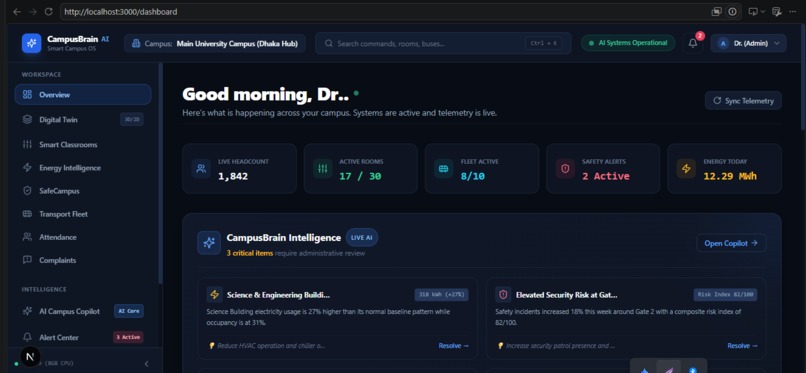Click the browser address bar URL
806x373 pixels.
tap(121, 11)
